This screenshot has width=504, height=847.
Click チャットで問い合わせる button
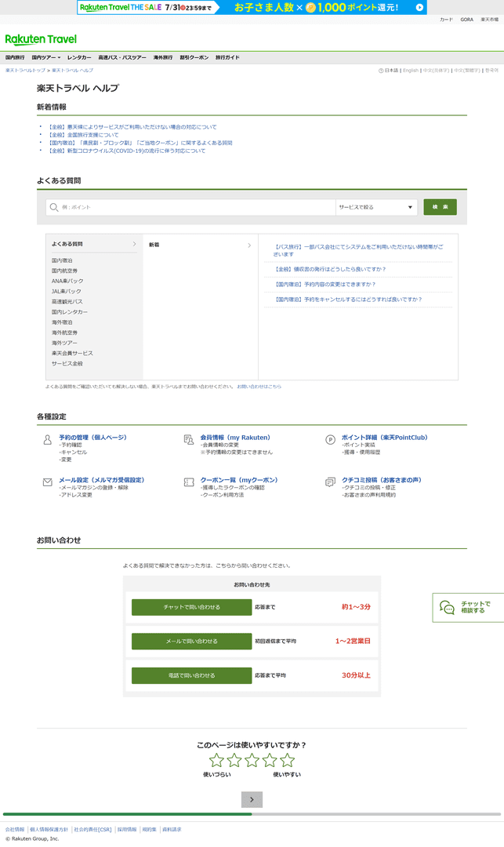(191, 607)
